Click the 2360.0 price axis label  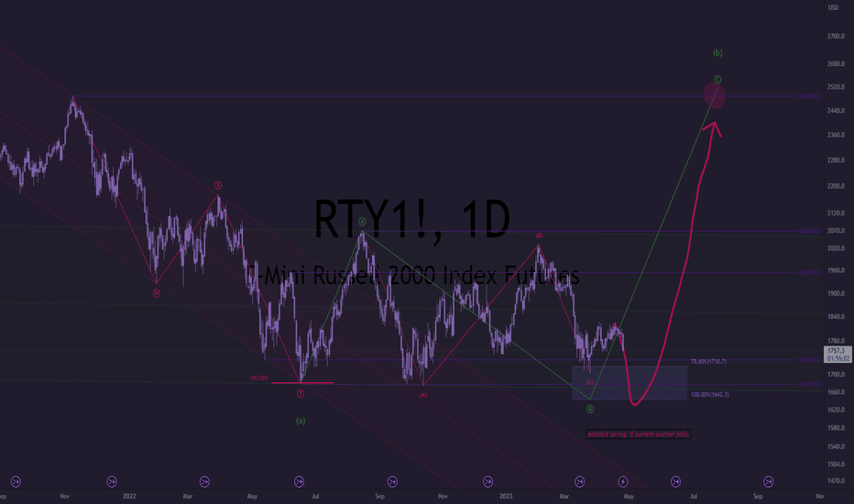[x=836, y=135]
